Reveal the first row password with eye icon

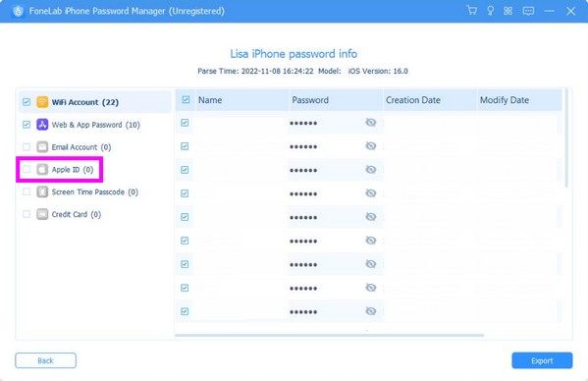(370, 122)
